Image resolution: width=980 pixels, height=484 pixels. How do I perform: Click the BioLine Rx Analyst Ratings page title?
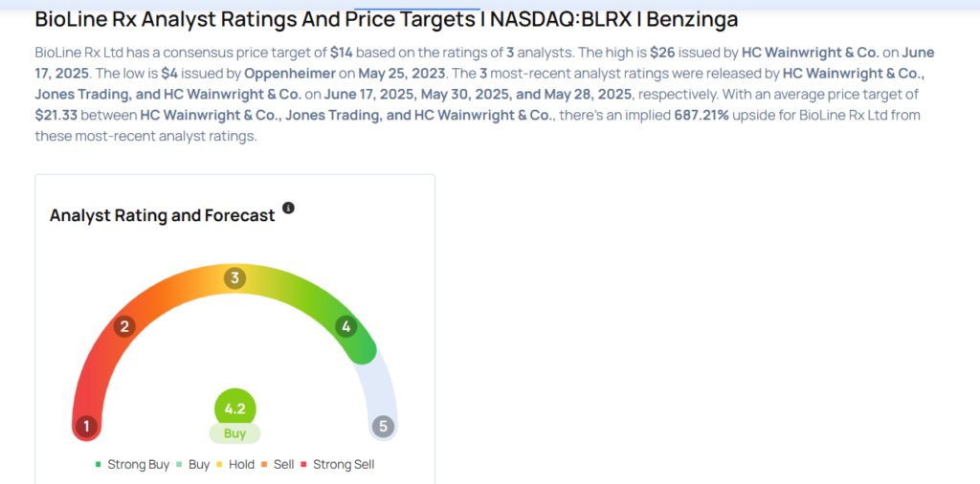coord(386,19)
